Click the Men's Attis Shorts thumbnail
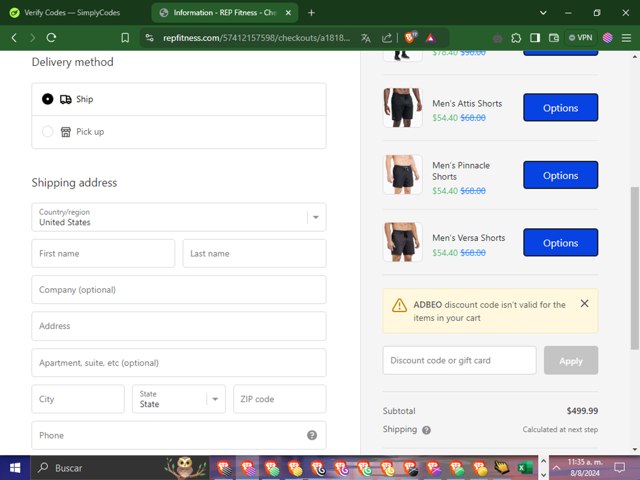The image size is (640, 480). [x=402, y=107]
